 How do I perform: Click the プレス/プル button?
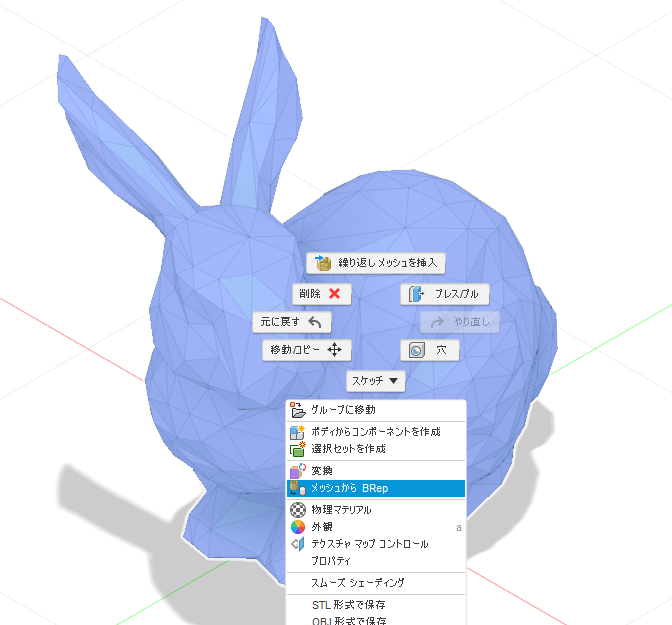[x=444, y=294]
